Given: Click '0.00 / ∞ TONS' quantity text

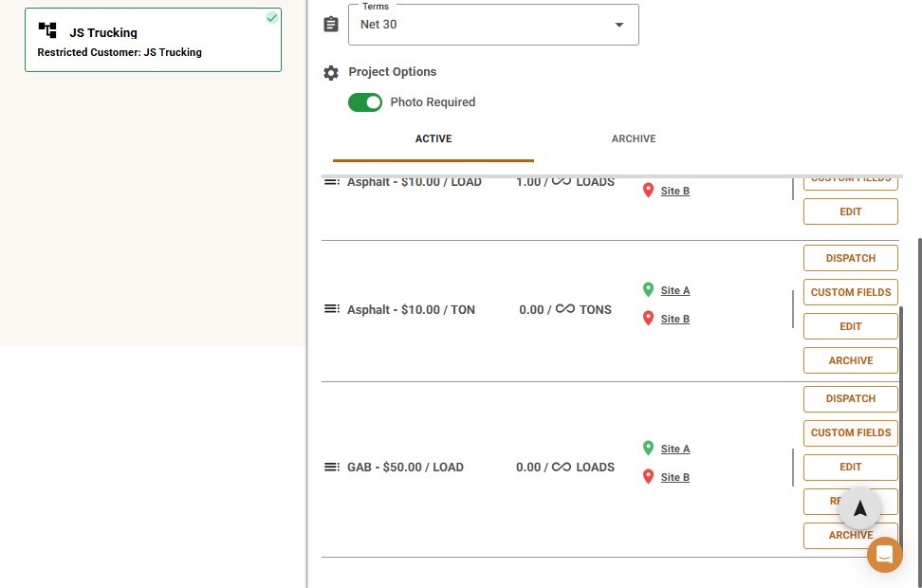Looking at the screenshot, I should click(565, 310).
